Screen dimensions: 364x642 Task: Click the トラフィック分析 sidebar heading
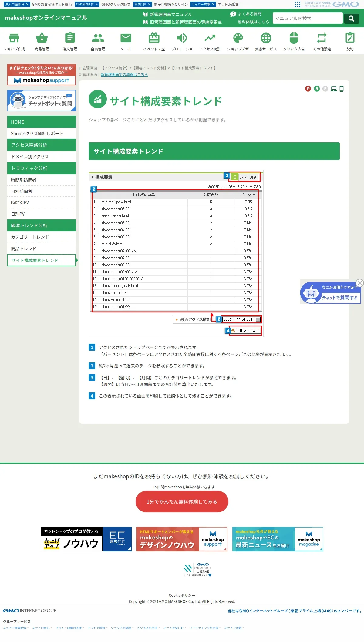click(42, 168)
